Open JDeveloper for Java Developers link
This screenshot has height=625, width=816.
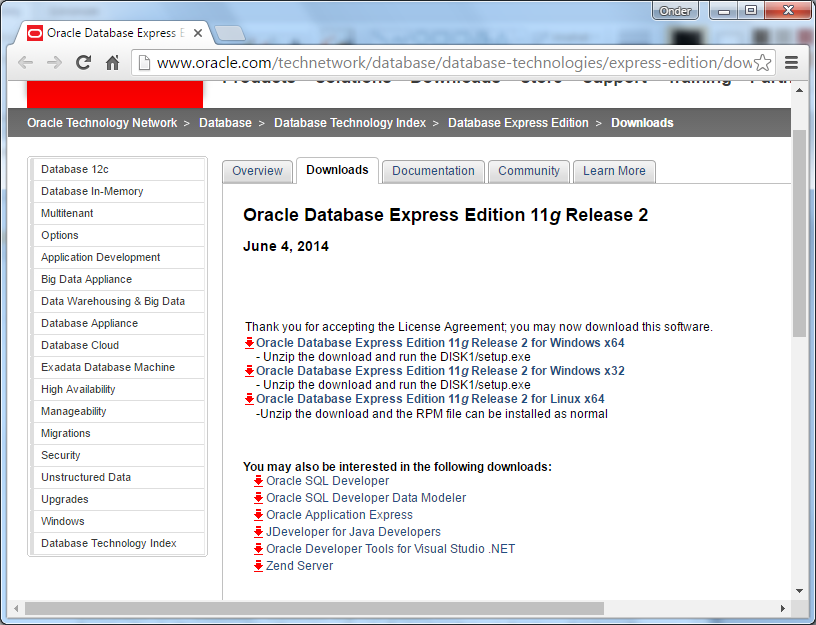coord(353,532)
